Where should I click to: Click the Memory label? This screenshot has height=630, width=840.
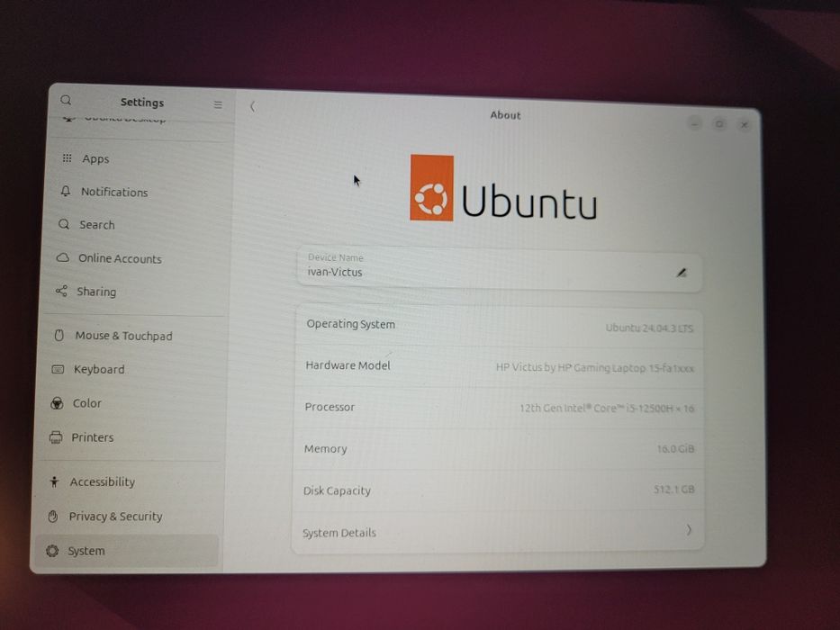coord(325,449)
